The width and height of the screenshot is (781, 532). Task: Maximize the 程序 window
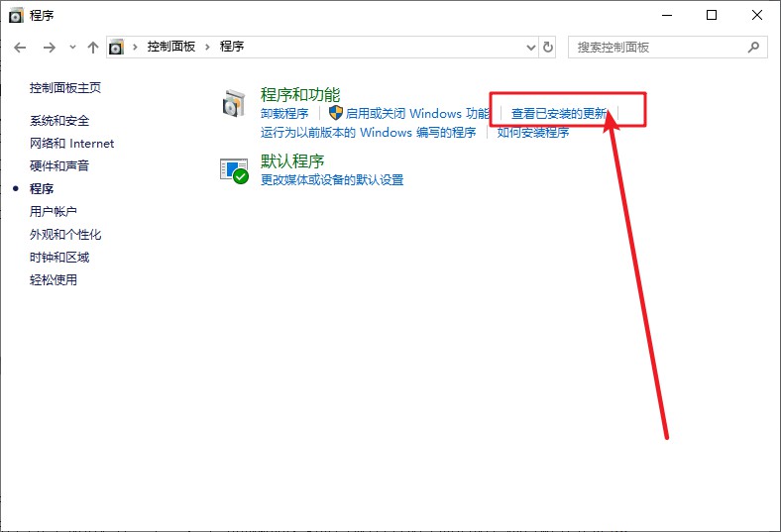(712, 16)
